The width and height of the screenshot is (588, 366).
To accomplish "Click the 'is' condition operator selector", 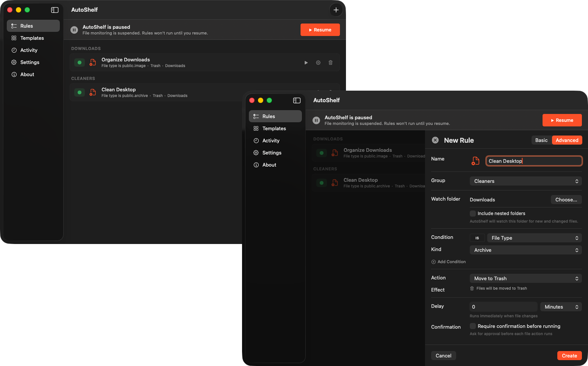I will click(477, 238).
